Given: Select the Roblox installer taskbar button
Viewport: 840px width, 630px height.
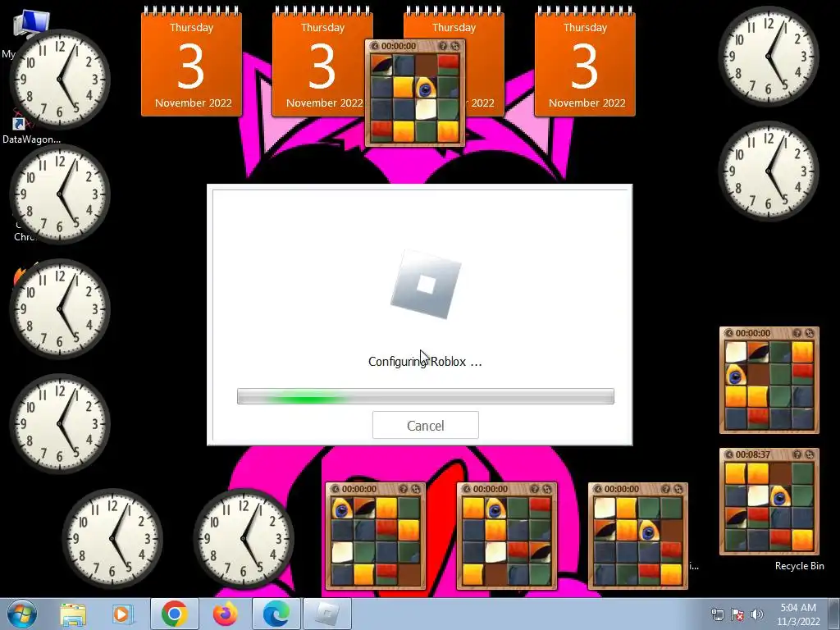Looking at the screenshot, I should pyautogui.click(x=327, y=614).
